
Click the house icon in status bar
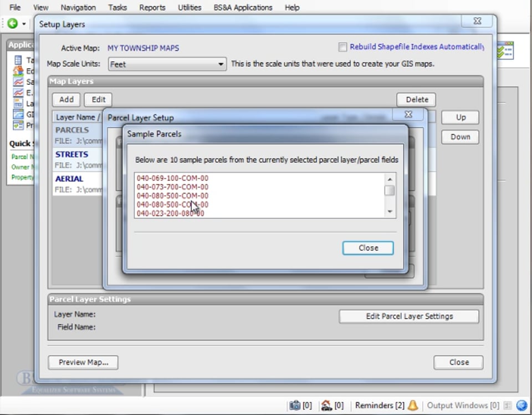(326, 405)
